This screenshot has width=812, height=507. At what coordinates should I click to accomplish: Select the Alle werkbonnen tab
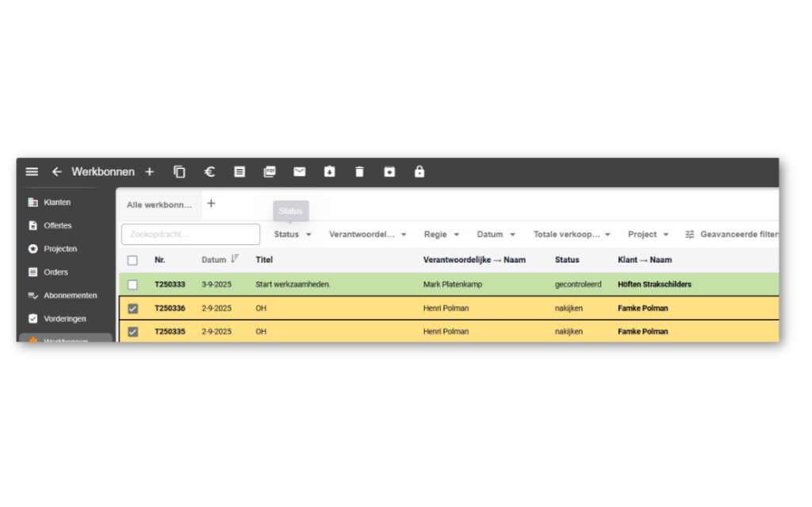[x=159, y=205]
